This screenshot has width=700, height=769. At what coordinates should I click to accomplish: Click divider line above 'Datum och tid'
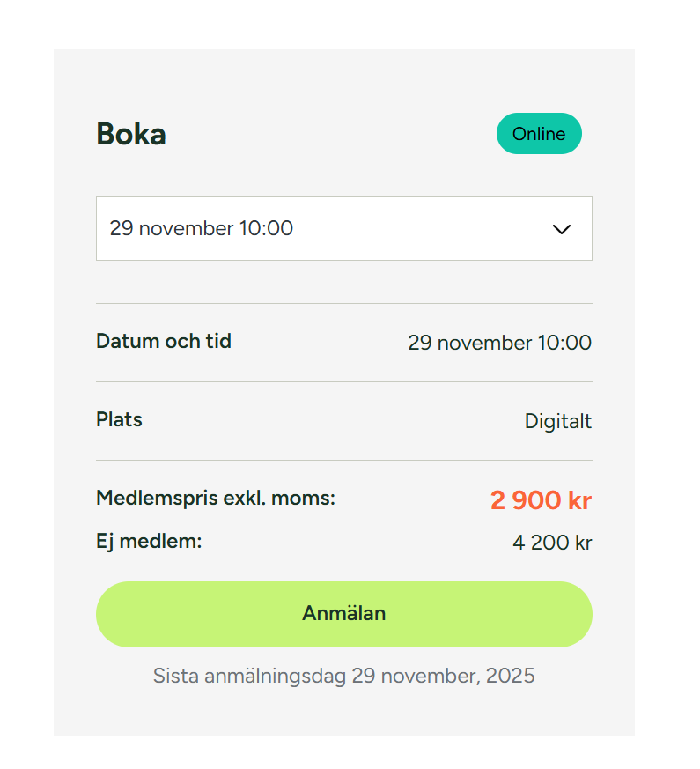pyautogui.click(x=343, y=303)
